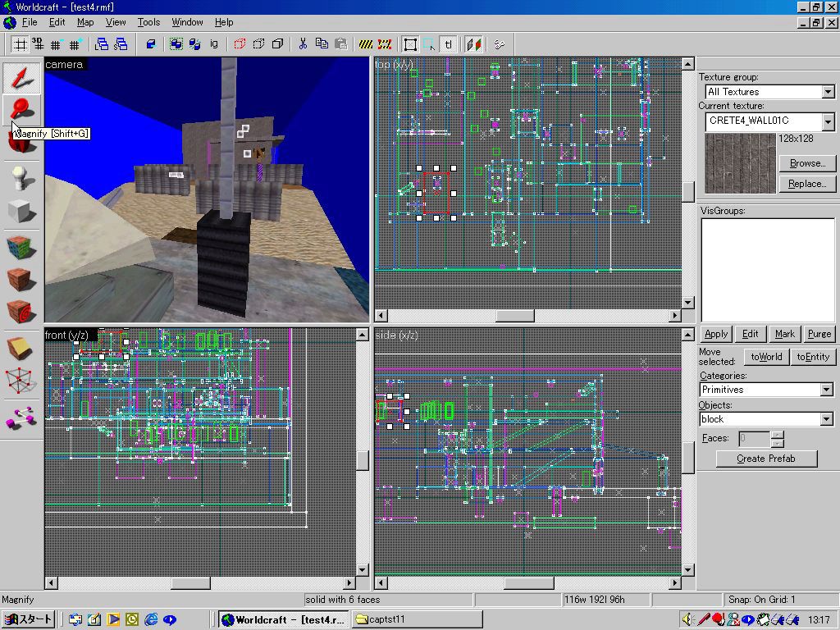Open the Categories dropdown showing Primitives
Viewport: 840px width, 630px height.
[x=826, y=390]
